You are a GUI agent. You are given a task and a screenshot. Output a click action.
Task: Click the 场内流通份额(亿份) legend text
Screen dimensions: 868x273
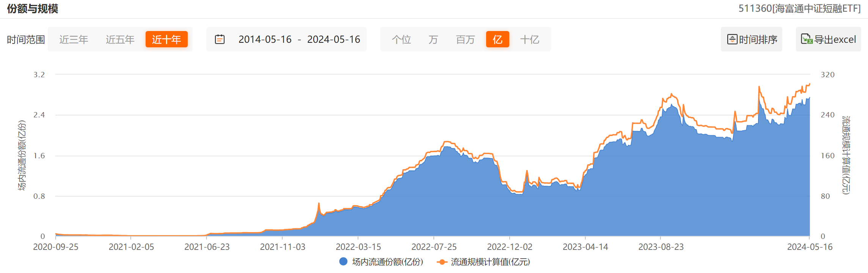pos(388,262)
